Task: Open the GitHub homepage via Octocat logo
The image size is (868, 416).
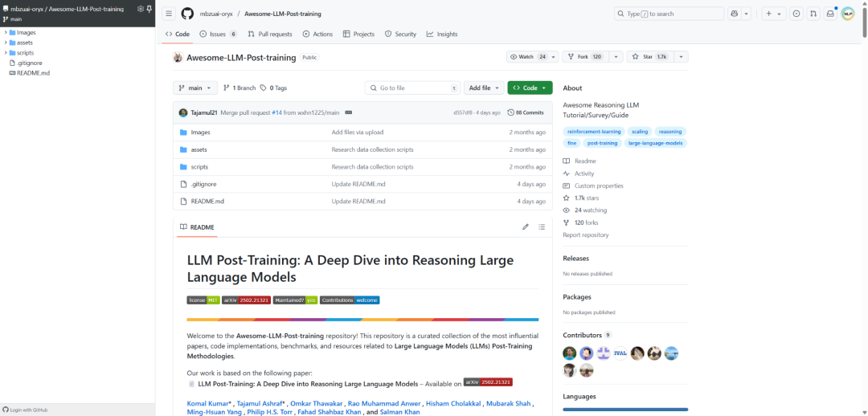Action: click(x=187, y=14)
